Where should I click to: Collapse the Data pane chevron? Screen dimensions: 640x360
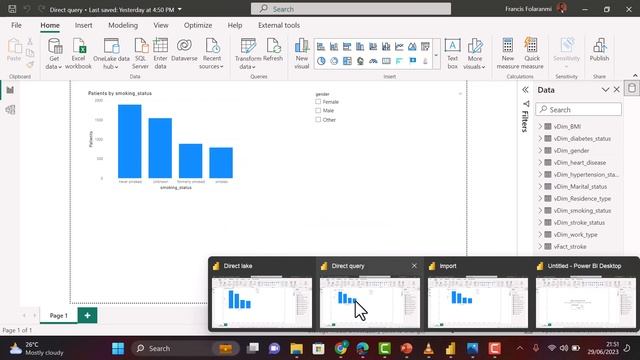605,90
